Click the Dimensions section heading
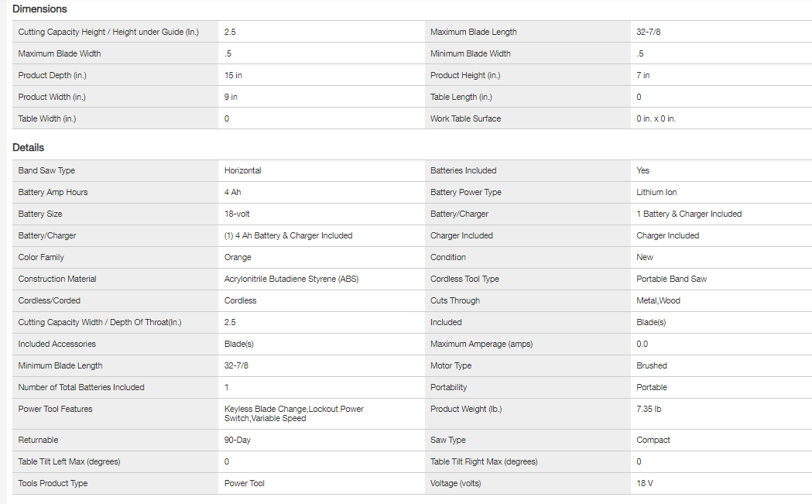Viewport: 812px width, 504px height. coord(39,9)
